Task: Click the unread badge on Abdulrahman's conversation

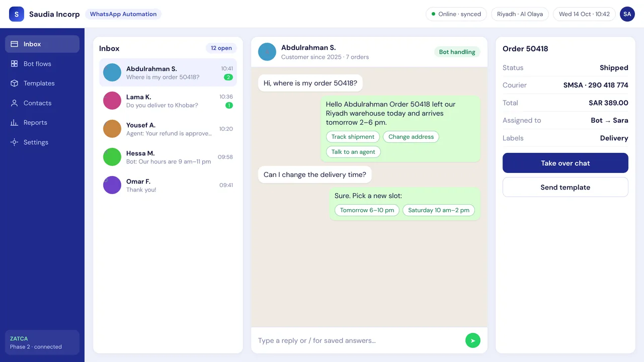Action: 228,77
